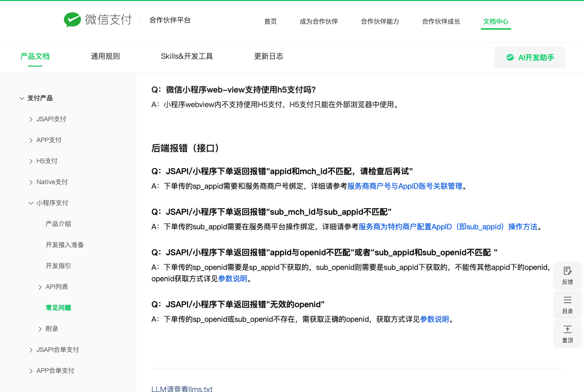Click the AI开发助手 button
The image size is (584, 392).
[x=530, y=57]
